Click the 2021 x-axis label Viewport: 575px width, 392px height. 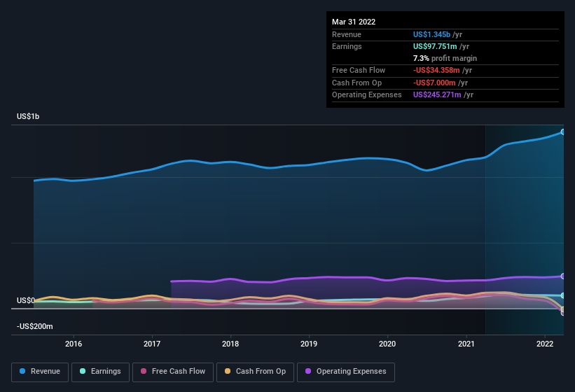pyautogui.click(x=466, y=344)
